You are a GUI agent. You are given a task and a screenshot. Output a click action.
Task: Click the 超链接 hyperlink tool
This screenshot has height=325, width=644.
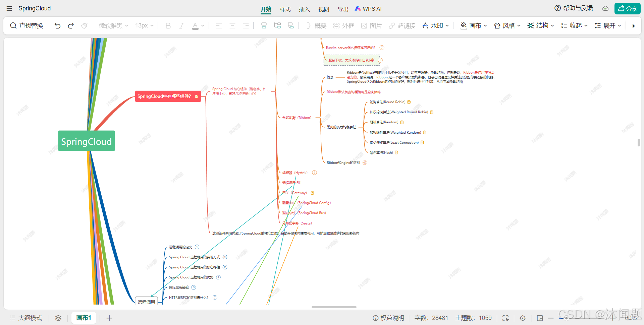[x=402, y=26]
